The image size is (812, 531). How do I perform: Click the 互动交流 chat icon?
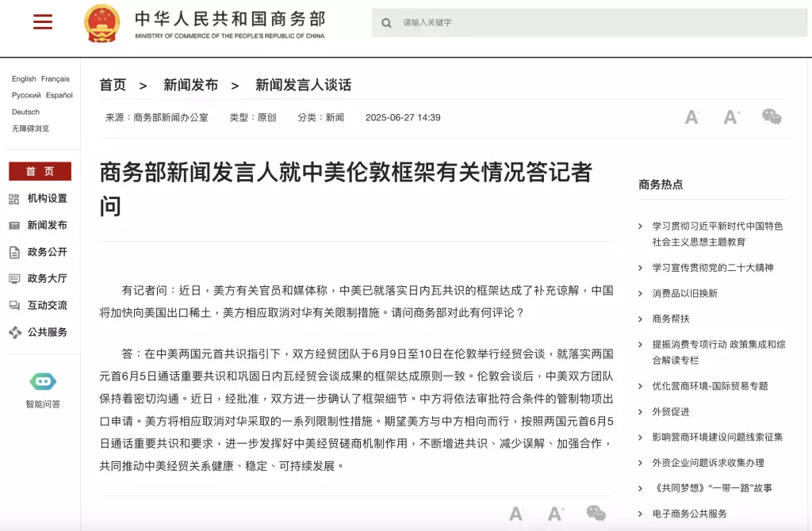point(14,306)
